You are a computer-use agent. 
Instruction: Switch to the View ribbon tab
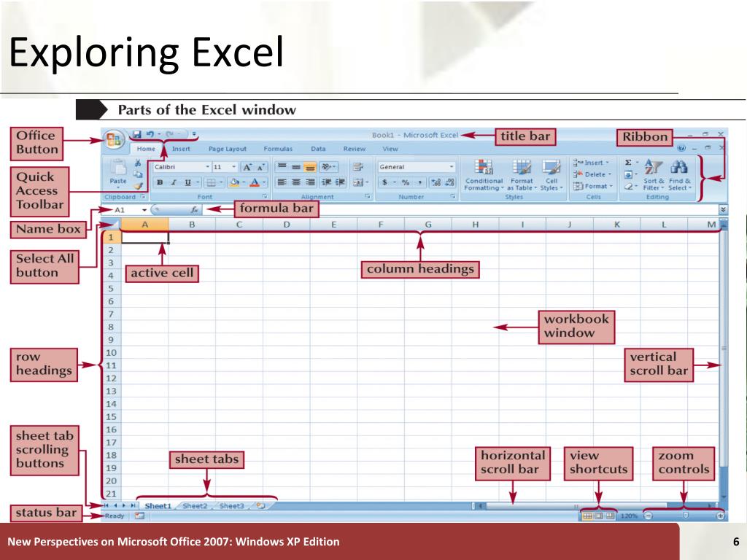pos(390,149)
